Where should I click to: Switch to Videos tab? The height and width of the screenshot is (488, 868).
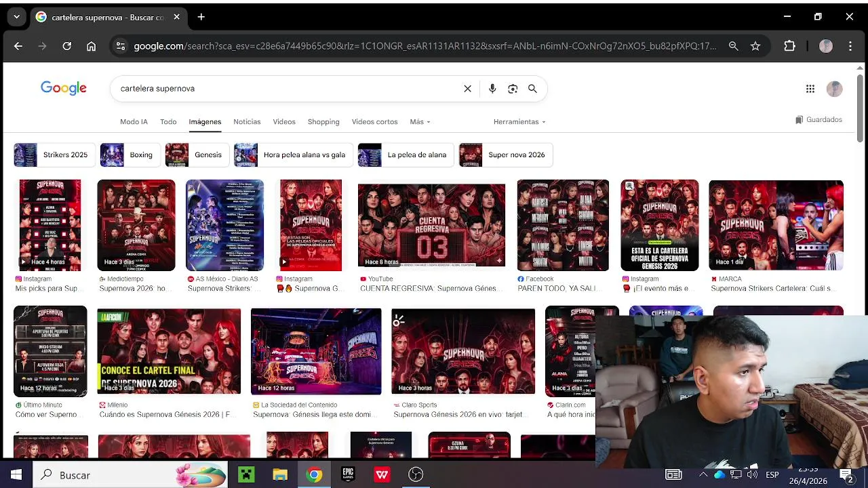[284, 122]
